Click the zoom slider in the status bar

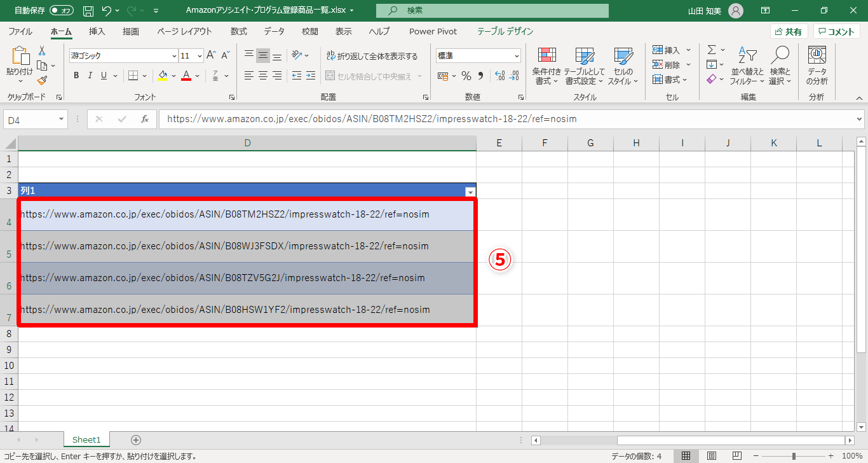794,456
